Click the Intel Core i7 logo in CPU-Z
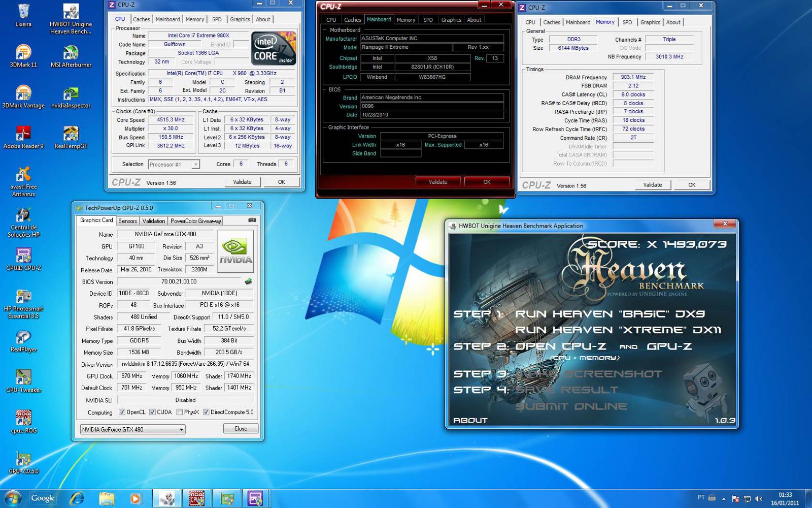812x508 pixels. (x=274, y=48)
